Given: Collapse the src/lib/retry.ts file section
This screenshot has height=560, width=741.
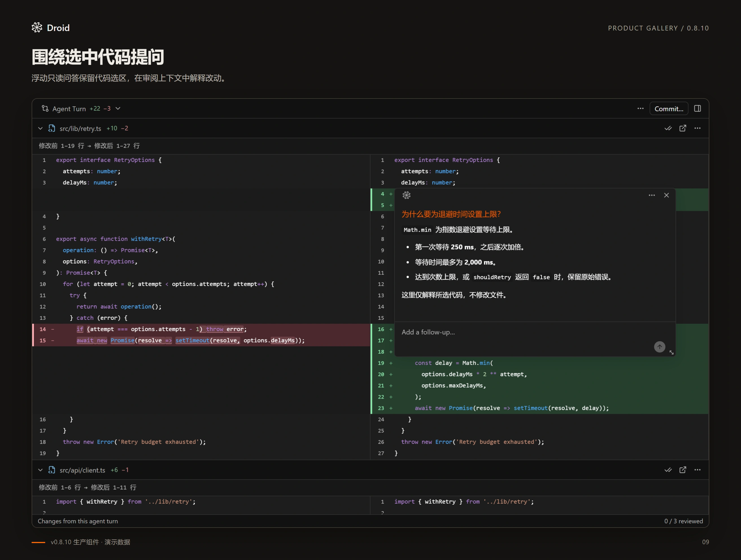Looking at the screenshot, I should click(x=40, y=128).
